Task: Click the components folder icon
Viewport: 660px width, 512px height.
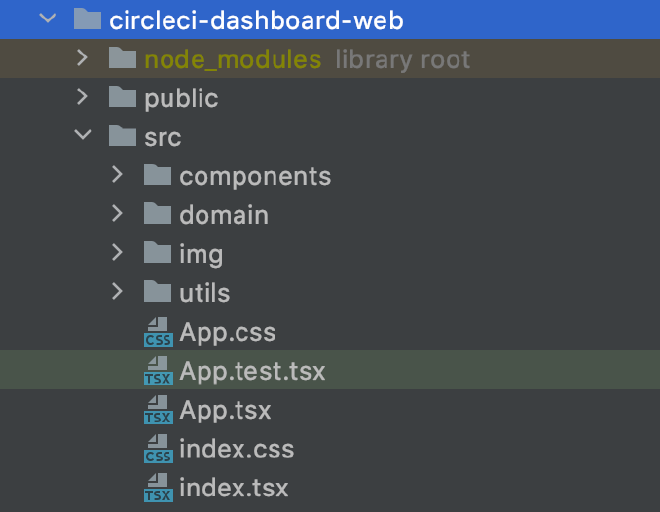Action: [x=157, y=176]
